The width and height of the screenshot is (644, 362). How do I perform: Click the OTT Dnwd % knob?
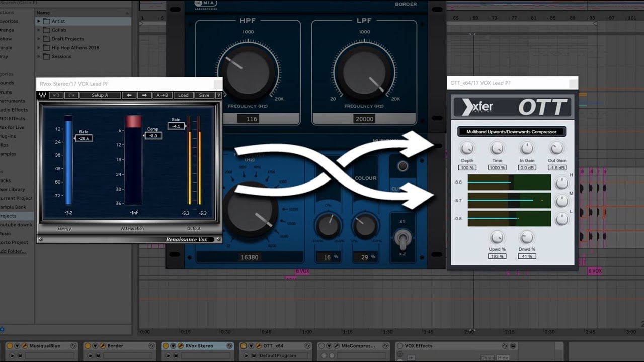[x=527, y=237]
